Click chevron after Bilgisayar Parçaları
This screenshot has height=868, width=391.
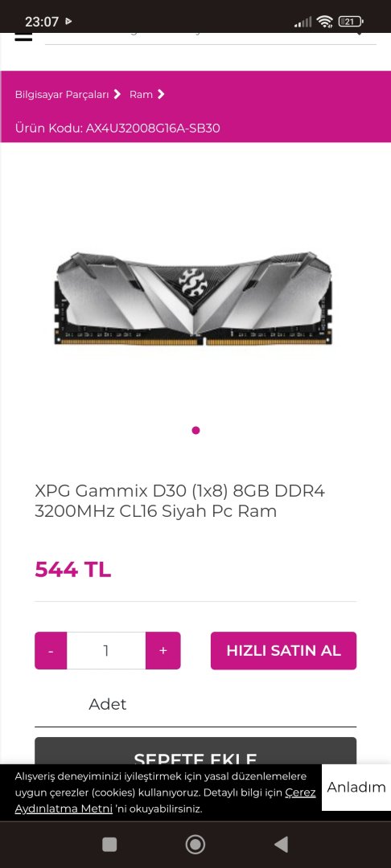[x=117, y=94]
